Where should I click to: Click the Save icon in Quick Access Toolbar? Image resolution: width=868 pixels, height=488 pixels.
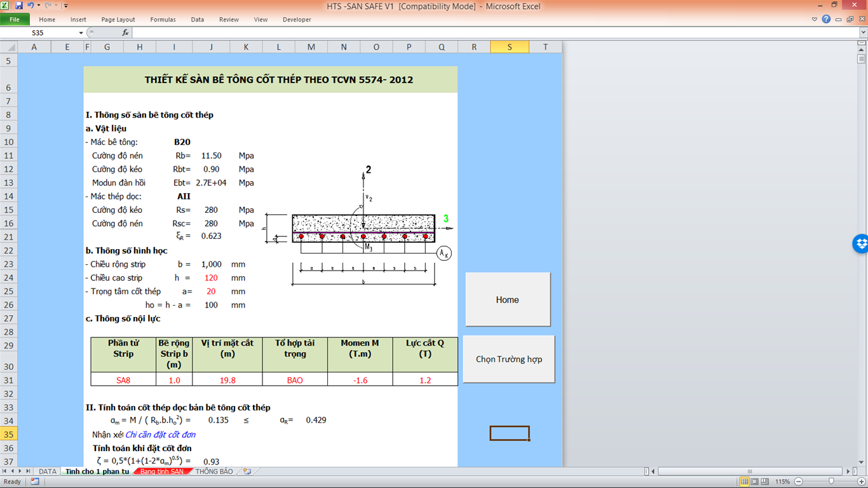click(19, 6)
